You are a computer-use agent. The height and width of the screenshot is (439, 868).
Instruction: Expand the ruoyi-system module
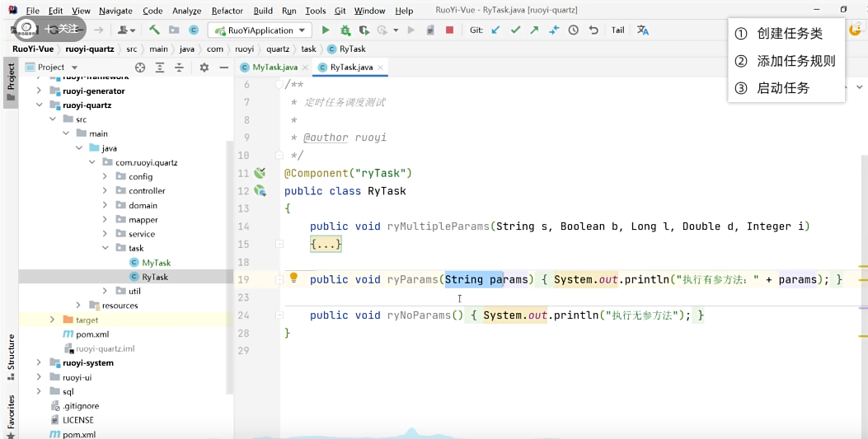click(39, 362)
